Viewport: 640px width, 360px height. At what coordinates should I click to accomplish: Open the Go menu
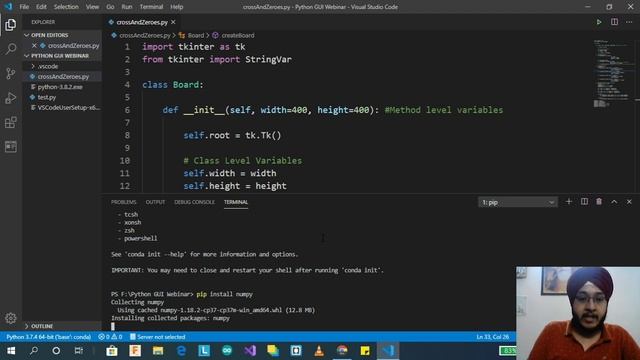[110, 7]
